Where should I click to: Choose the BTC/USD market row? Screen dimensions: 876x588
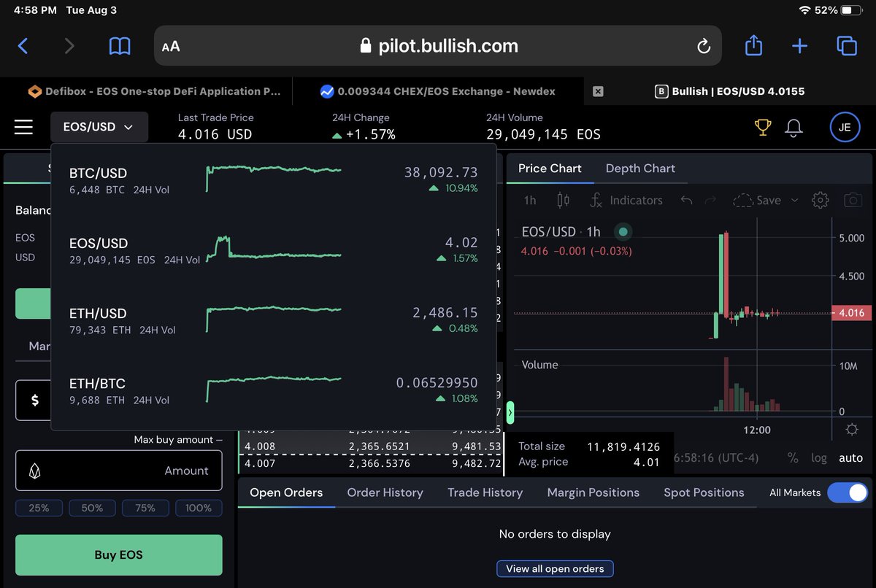click(274, 179)
